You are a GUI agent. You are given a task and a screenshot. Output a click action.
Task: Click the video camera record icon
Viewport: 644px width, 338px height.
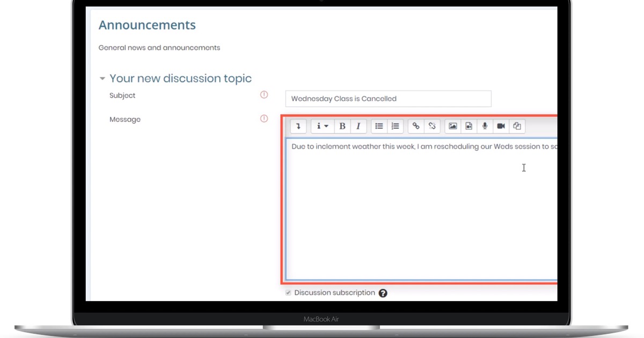click(501, 126)
